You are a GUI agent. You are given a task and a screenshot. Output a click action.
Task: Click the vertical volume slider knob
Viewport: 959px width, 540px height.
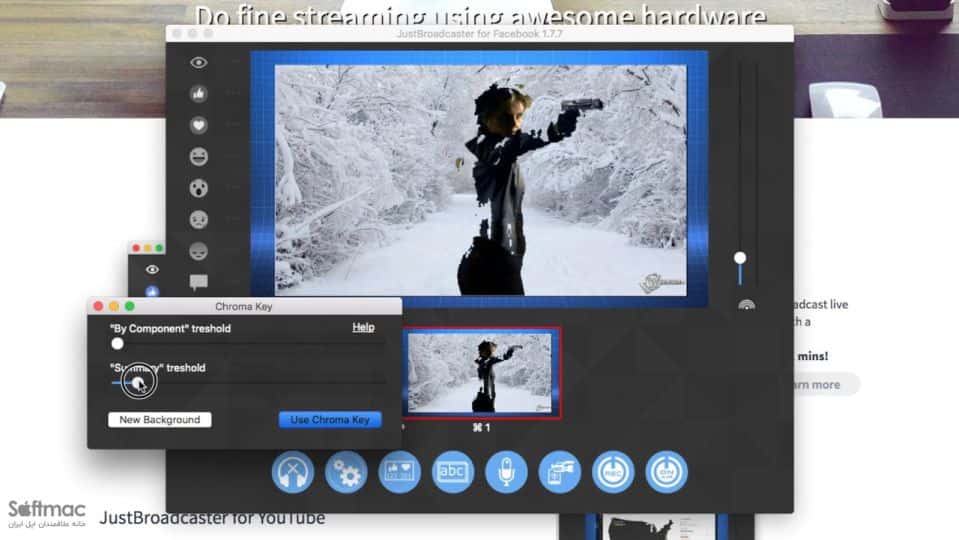click(x=740, y=258)
